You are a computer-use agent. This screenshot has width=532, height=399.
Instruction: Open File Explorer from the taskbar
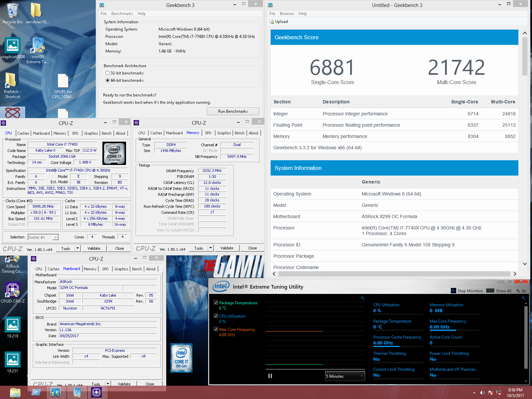pyautogui.click(x=15, y=393)
